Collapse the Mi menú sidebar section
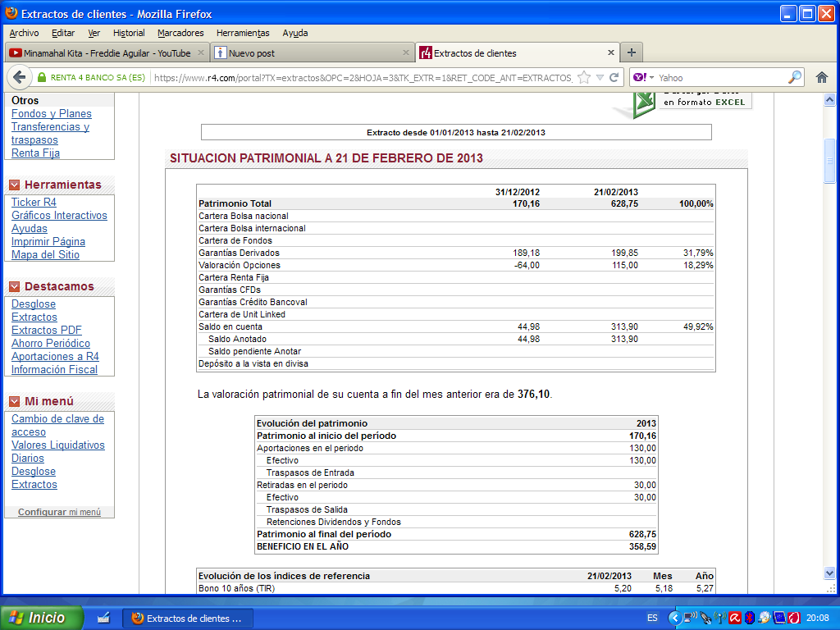Screen dimensions: 840x630 tap(14, 401)
